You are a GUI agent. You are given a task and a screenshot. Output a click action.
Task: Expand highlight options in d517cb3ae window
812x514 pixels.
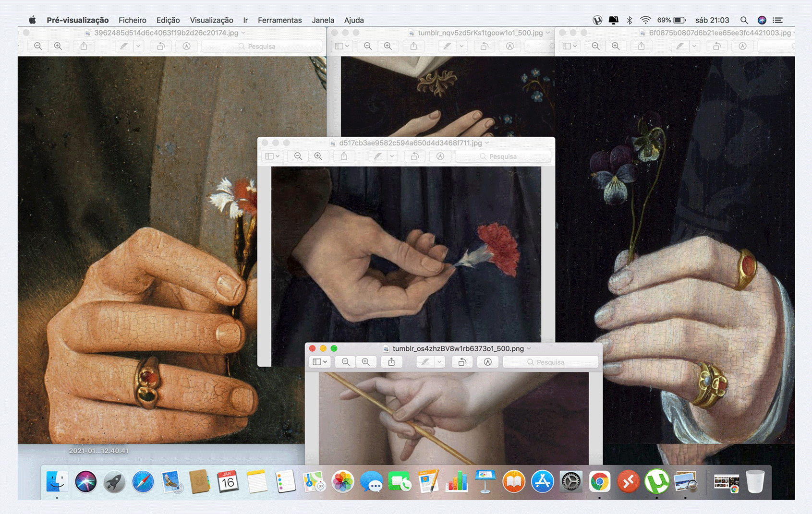click(392, 156)
